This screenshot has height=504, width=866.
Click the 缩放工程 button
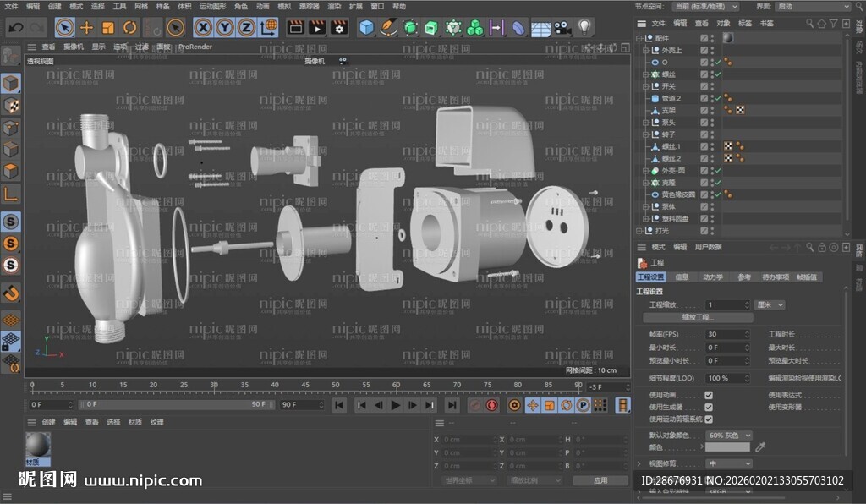(698, 316)
